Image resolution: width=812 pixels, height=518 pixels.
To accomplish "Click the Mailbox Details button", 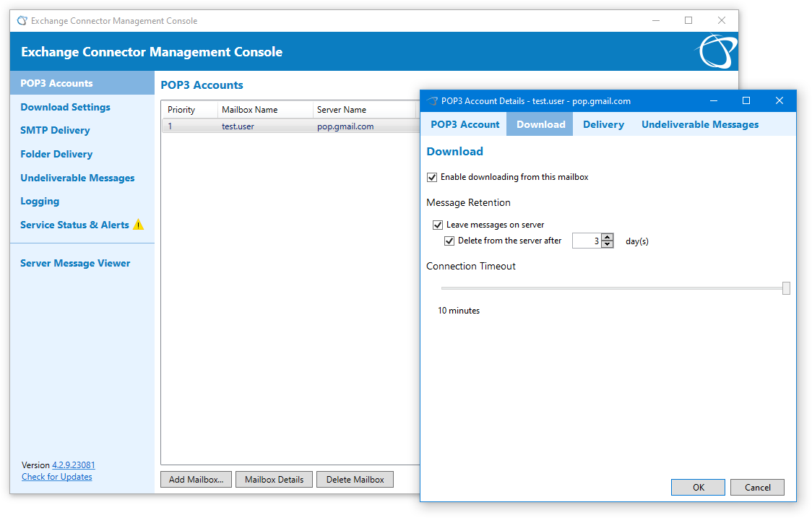I will [x=274, y=480].
